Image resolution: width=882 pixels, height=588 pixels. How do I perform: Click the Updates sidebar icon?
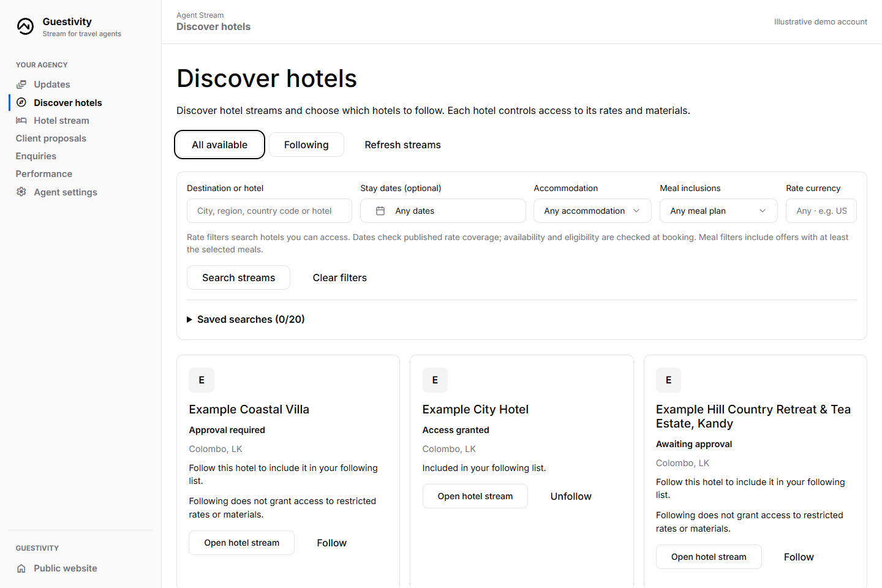pyautogui.click(x=21, y=85)
